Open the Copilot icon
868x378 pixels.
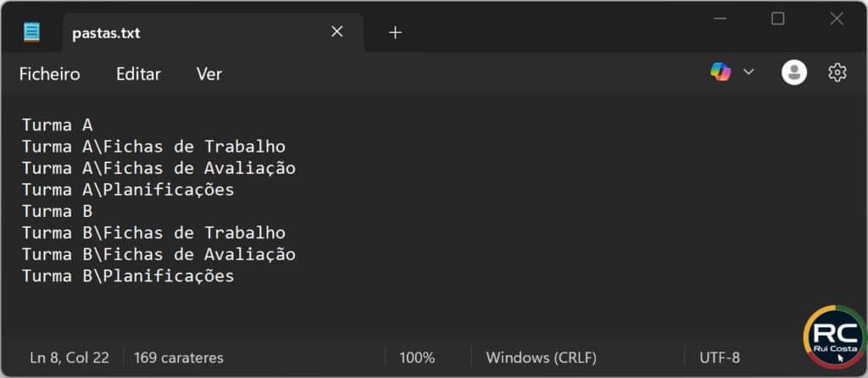[721, 72]
